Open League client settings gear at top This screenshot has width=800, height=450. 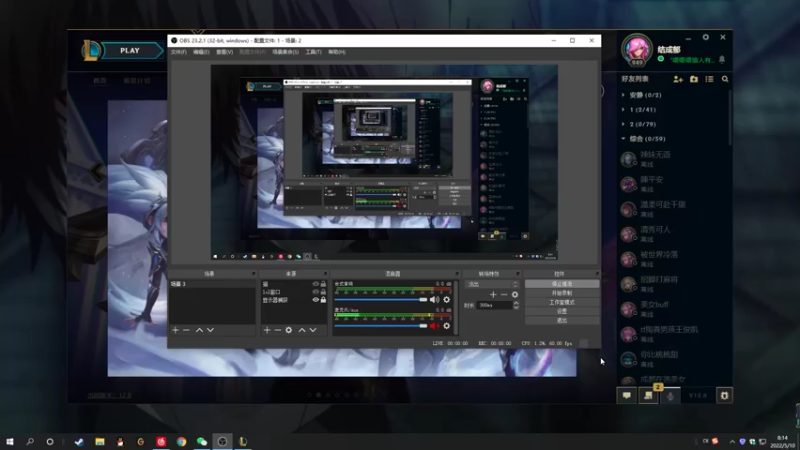tap(706, 37)
